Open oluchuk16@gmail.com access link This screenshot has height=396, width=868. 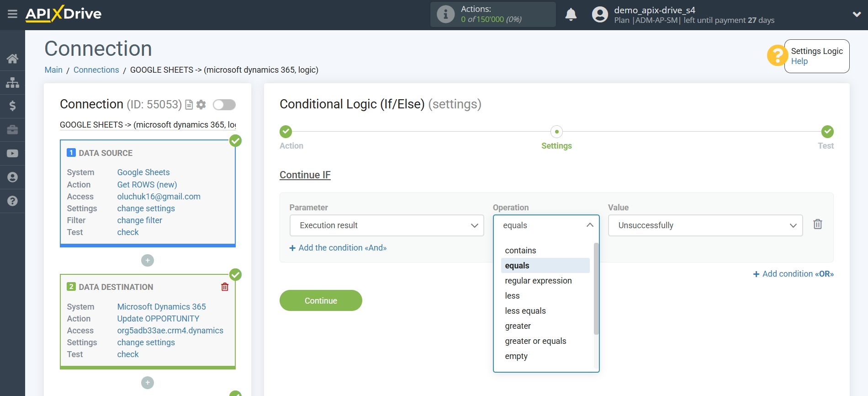tap(159, 197)
